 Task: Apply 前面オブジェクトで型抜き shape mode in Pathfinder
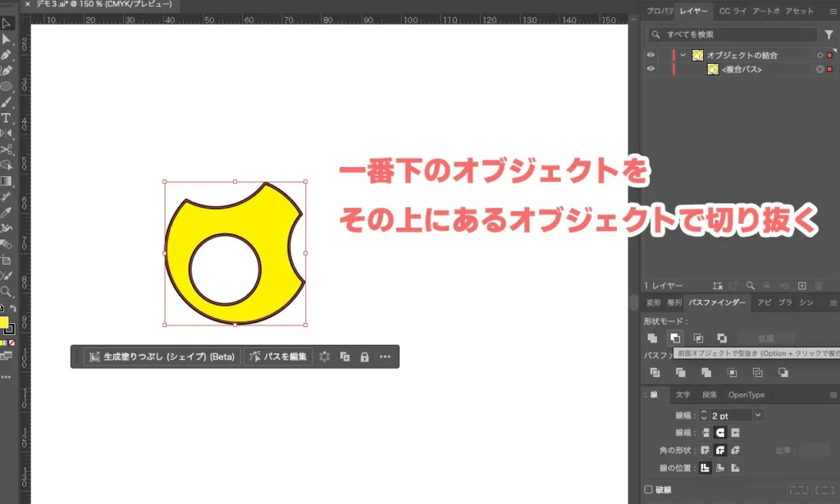tap(675, 338)
